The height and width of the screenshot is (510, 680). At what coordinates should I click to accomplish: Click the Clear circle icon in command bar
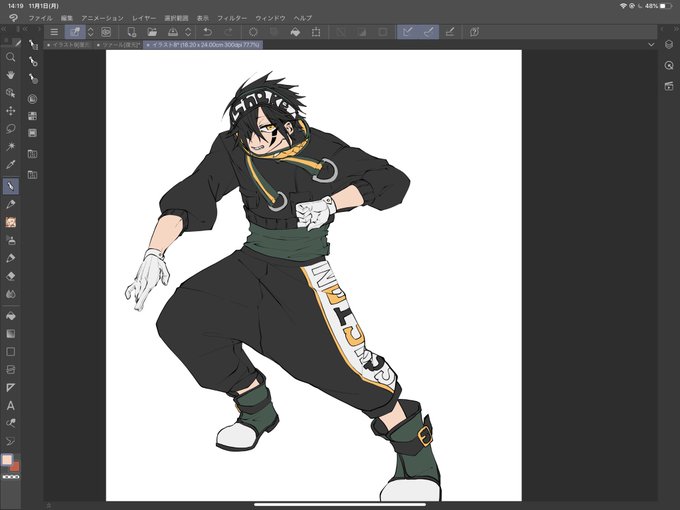[253, 32]
